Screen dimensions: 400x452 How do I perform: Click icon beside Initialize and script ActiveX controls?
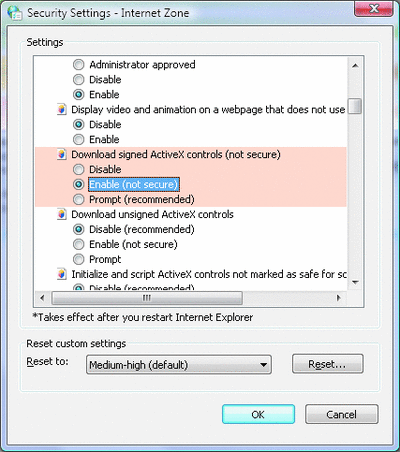click(61, 274)
